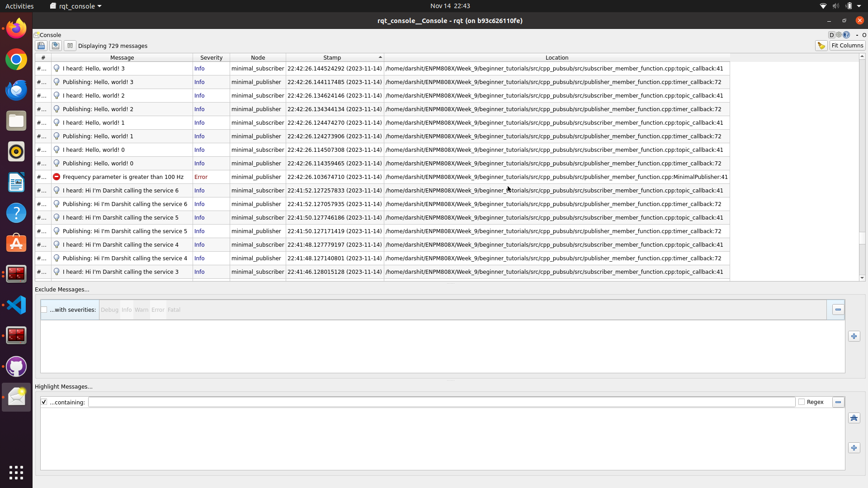
Task: Open the plugin configuration gear icon
Action: 839,35
